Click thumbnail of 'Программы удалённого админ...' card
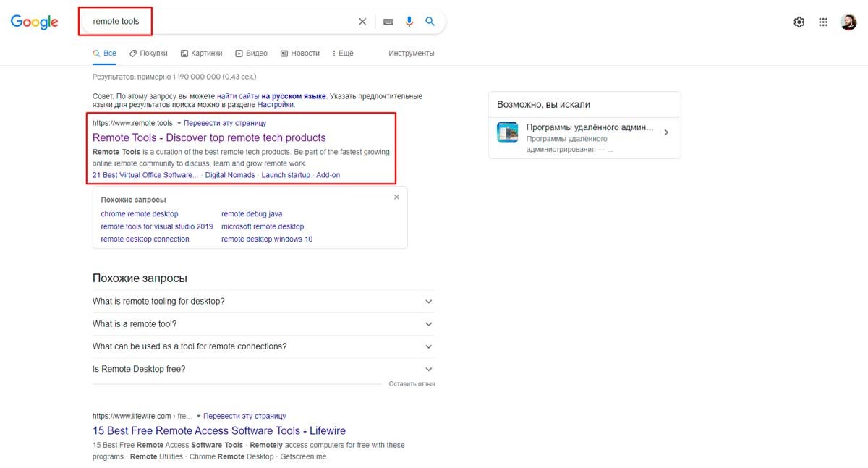This screenshot has width=868, height=468. (x=508, y=132)
